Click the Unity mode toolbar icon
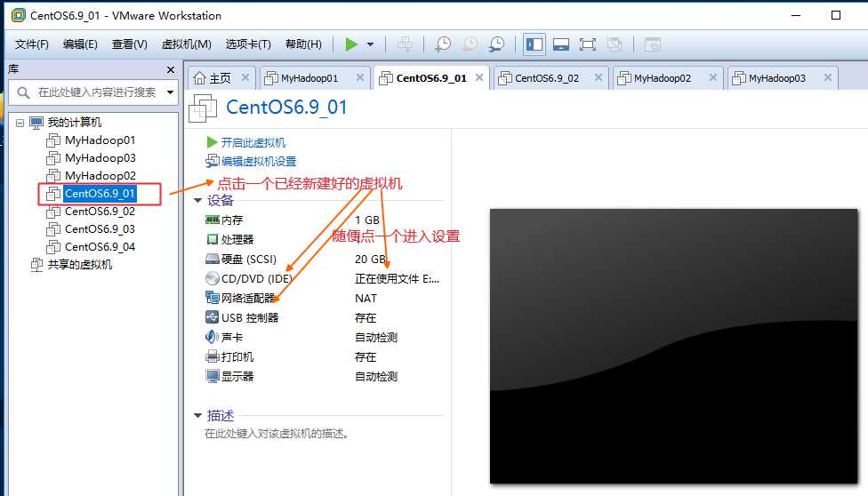 [614, 44]
